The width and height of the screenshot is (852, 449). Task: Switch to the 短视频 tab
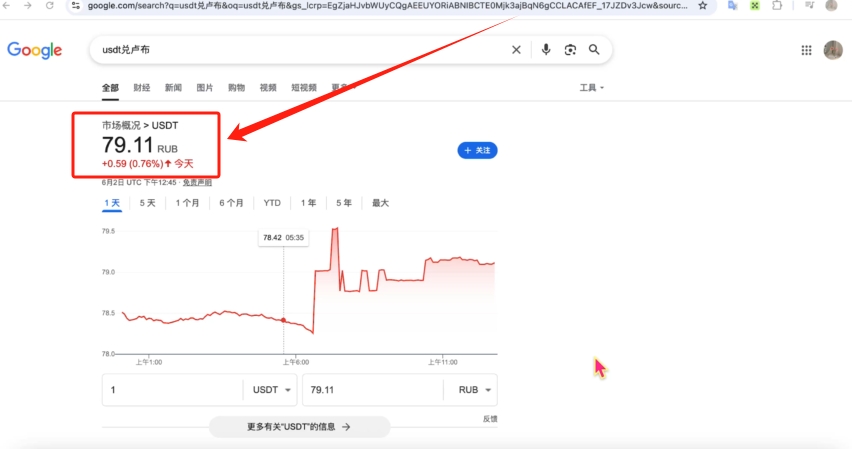pyautogui.click(x=304, y=88)
